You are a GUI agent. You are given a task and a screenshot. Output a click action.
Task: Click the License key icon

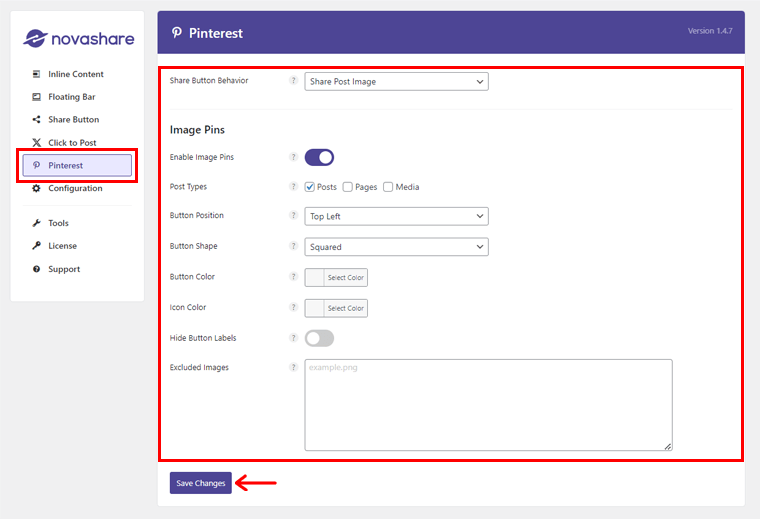point(36,246)
